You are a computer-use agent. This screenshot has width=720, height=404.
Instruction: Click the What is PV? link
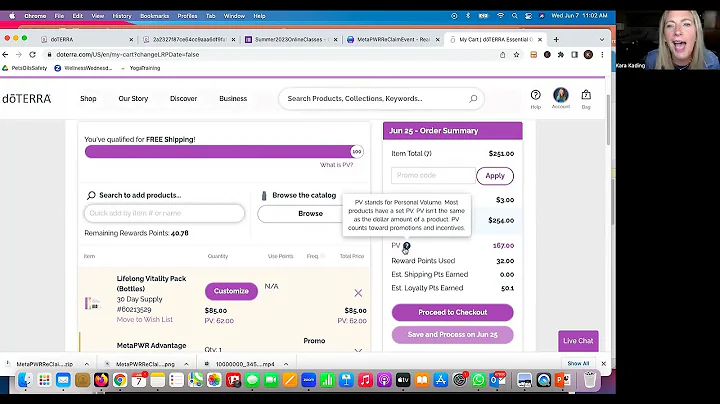coord(336,165)
